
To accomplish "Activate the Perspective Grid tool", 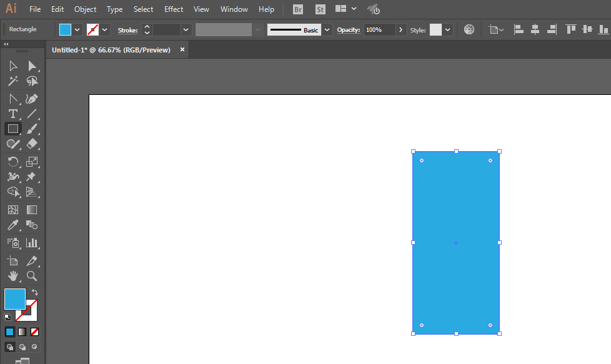I will 32,192.
